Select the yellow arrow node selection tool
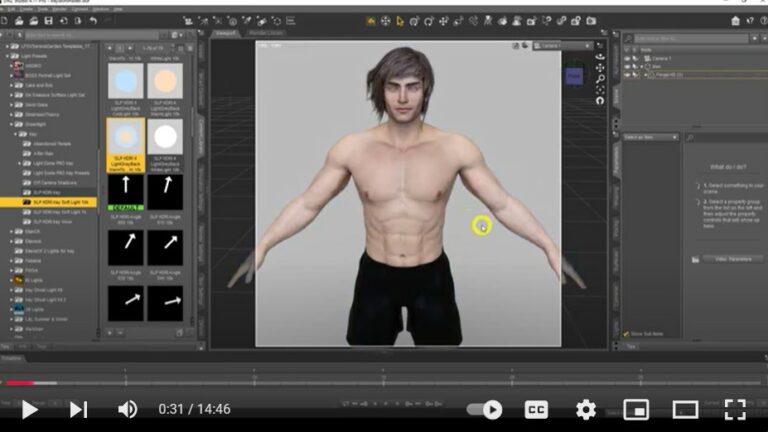The image size is (768, 432). point(399,20)
